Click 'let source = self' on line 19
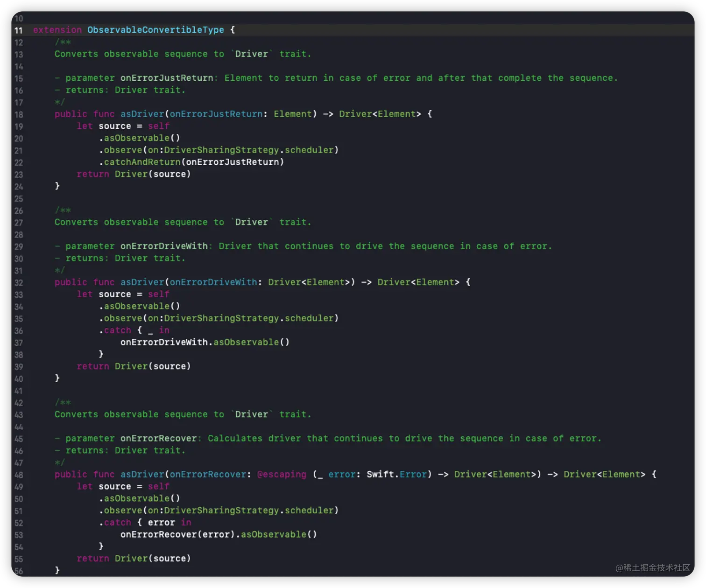 123,126
